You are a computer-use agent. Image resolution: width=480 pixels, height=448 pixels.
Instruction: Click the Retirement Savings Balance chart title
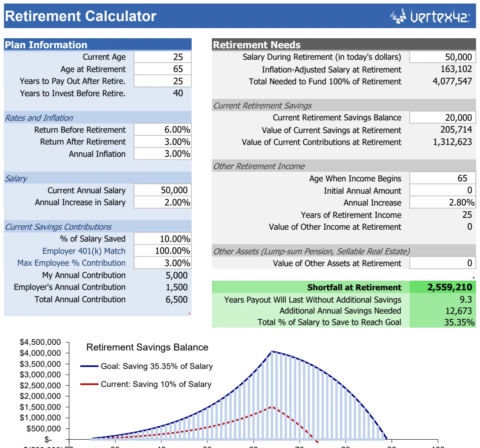pos(147,347)
